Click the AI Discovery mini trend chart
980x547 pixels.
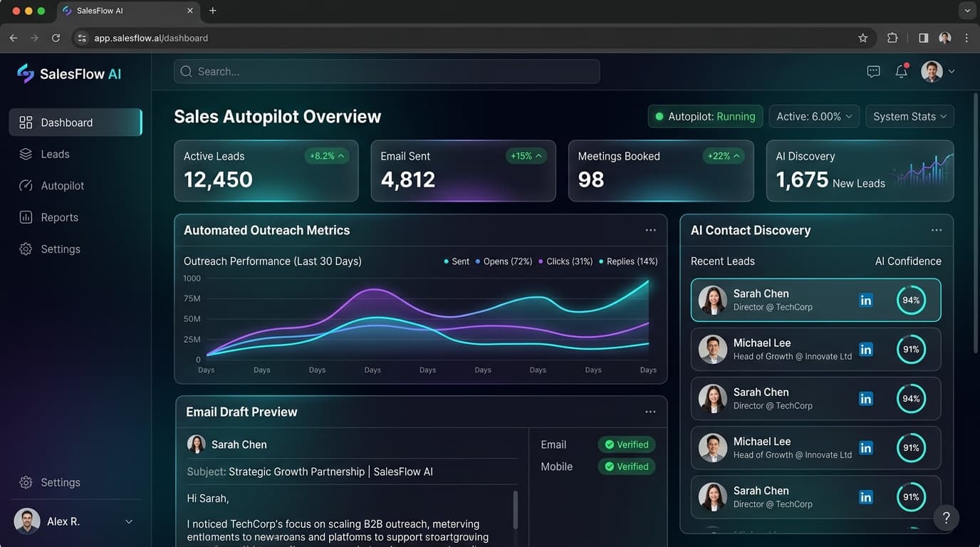[x=921, y=171]
